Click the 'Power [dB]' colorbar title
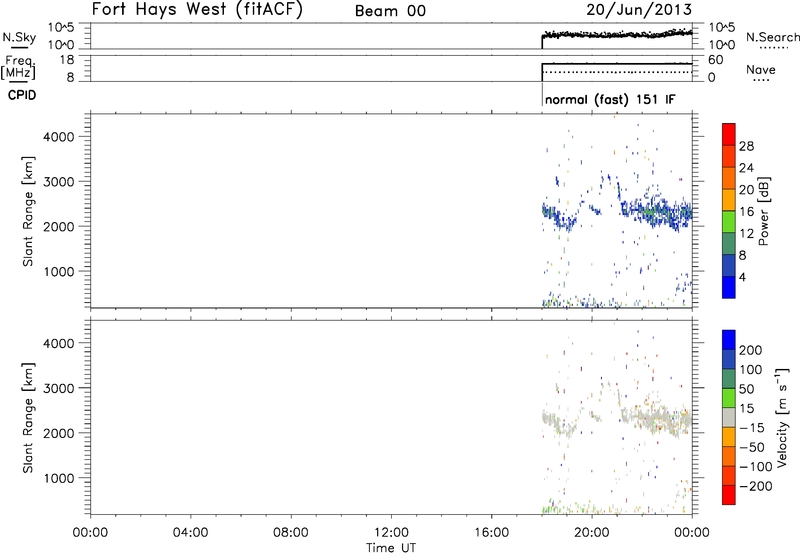This screenshot has width=800, height=554. click(x=764, y=211)
